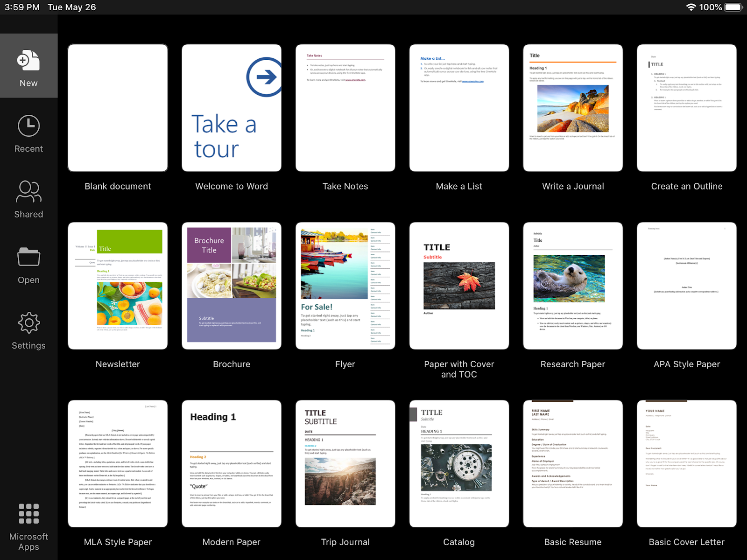Open the Settings gear icon

28,322
